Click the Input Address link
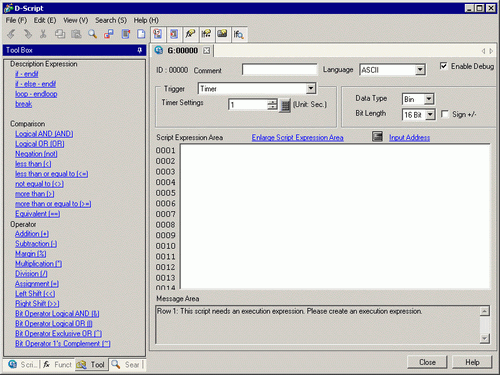The height and width of the screenshot is (375, 500). 409,137
